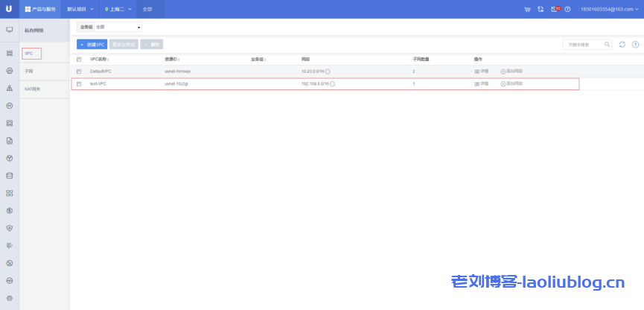Image resolution: width=644 pixels, height=310 pixels.
Task: Tick the checkbox for DefaultVPC row
Action: (x=79, y=72)
